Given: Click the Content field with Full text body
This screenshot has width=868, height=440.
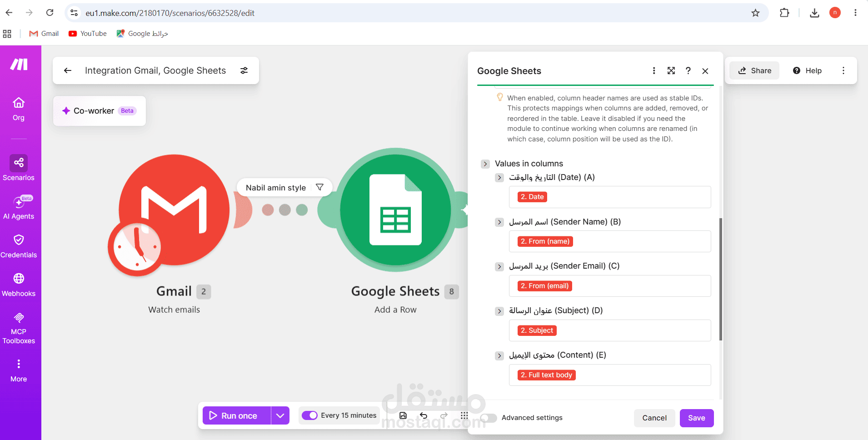Looking at the screenshot, I should coord(610,375).
